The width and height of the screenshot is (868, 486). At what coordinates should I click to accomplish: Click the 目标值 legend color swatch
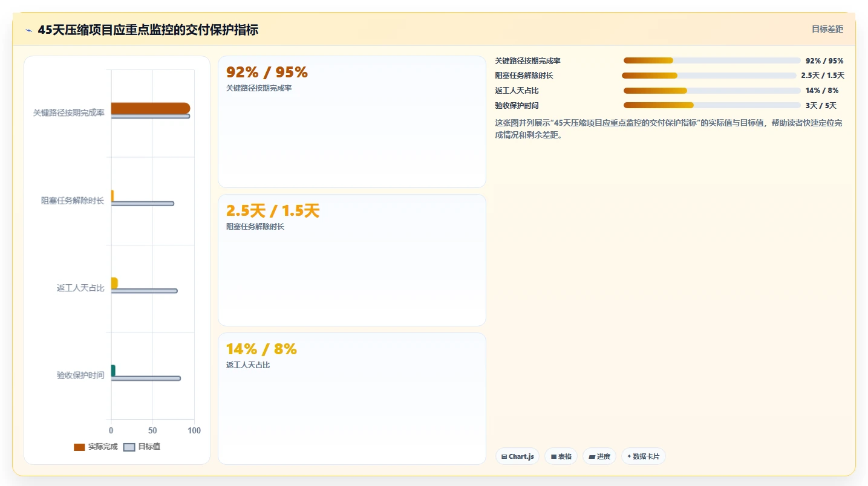coord(129,447)
